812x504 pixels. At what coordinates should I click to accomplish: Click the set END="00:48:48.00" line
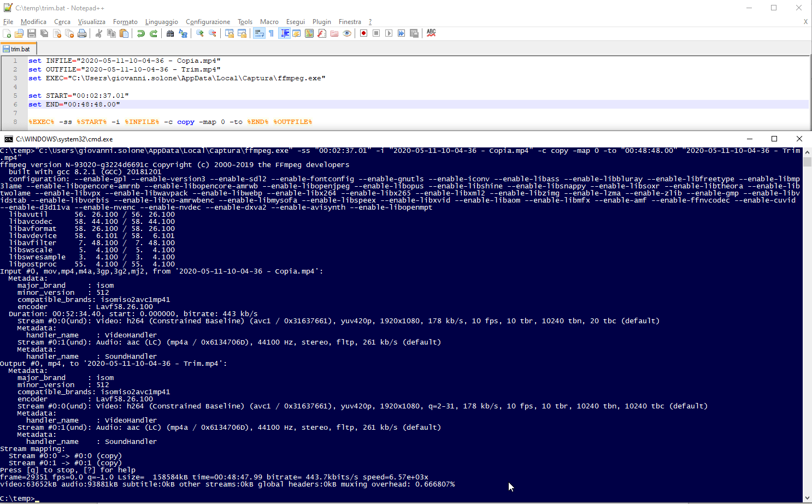click(x=74, y=104)
